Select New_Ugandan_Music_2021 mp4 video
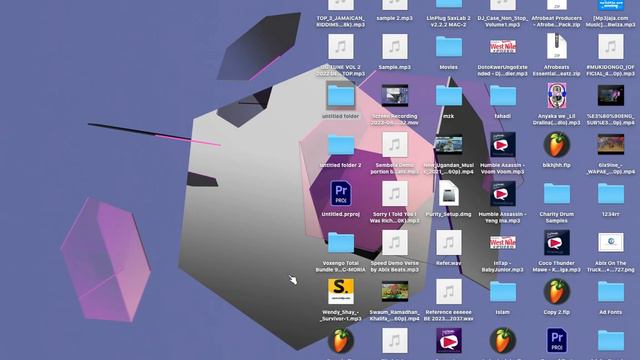The height and width of the screenshot is (360, 640). pos(449,145)
